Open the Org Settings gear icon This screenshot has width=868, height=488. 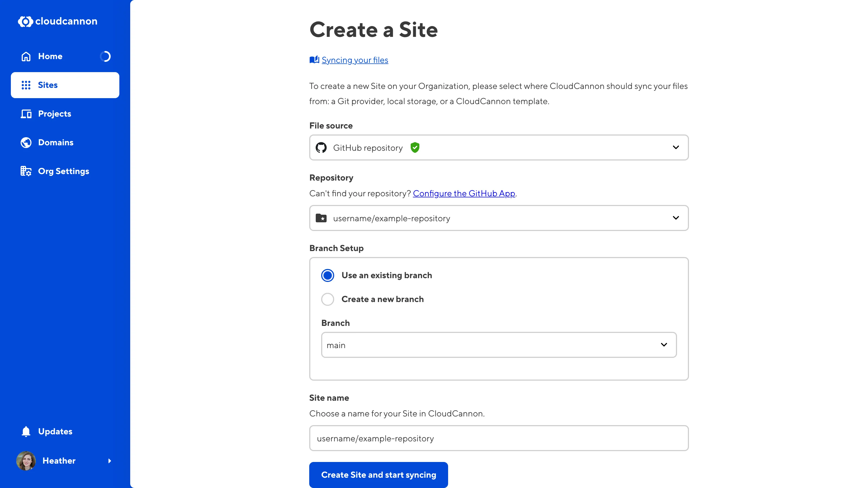click(x=25, y=171)
